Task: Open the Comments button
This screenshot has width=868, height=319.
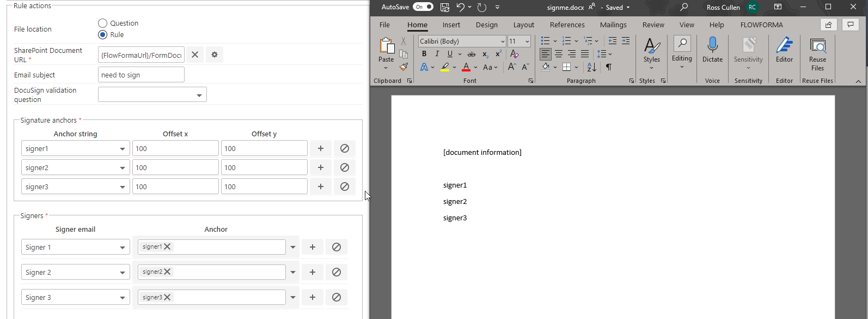Action: pos(850,25)
